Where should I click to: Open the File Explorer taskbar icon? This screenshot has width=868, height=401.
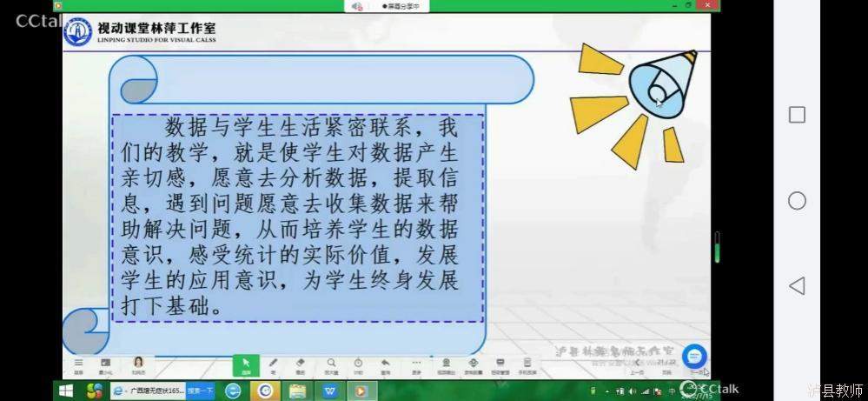298,391
